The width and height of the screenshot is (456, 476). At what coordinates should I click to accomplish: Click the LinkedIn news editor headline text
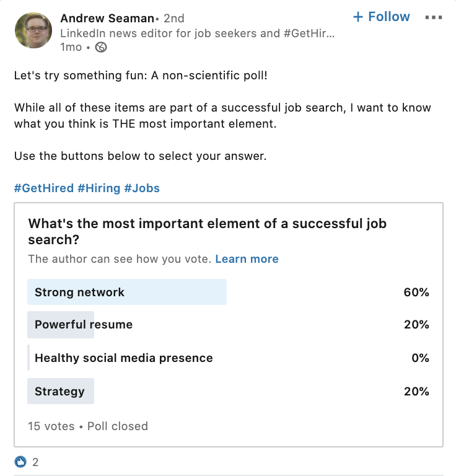pyautogui.click(x=197, y=33)
